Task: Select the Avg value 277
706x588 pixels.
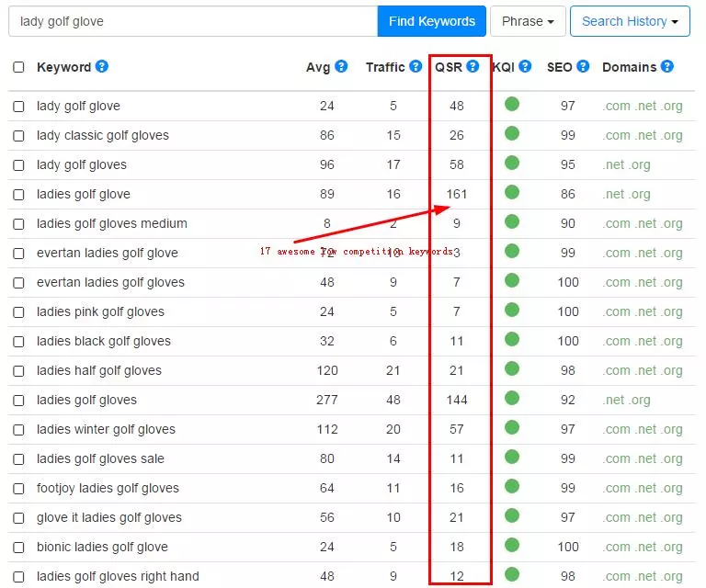Action: pos(327,400)
